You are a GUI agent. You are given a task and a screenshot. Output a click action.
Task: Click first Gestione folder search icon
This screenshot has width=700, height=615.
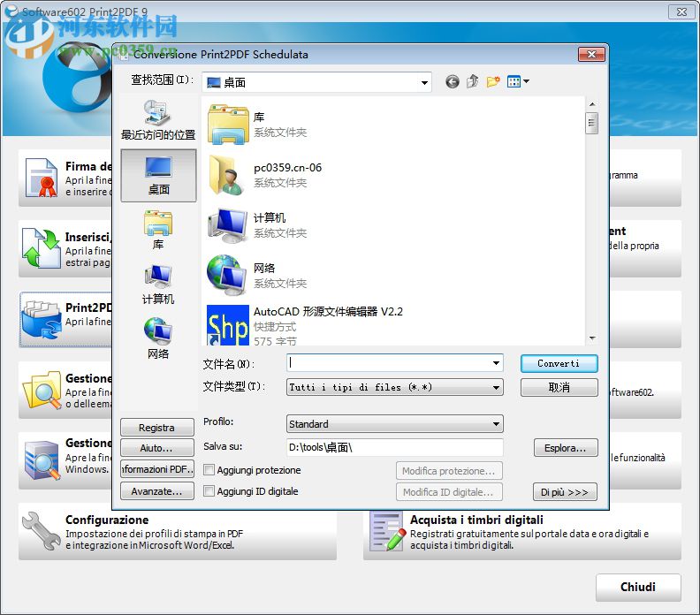[42, 390]
